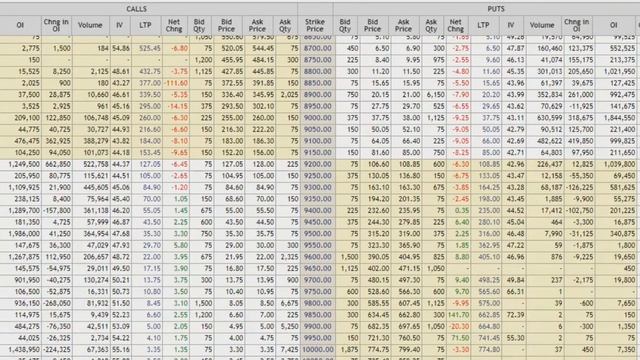
Task: Click the Puts-side Ask Qty header
Action: (x=431, y=25)
